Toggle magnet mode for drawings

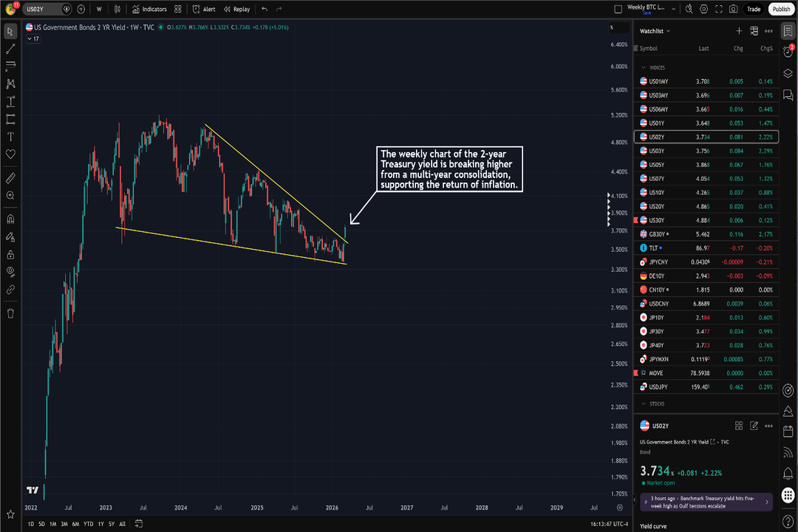pos(10,219)
